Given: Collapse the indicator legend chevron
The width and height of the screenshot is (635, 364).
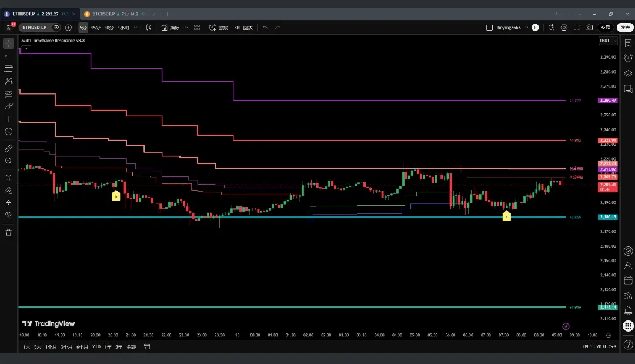Looking at the screenshot, I should click(x=26, y=49).
